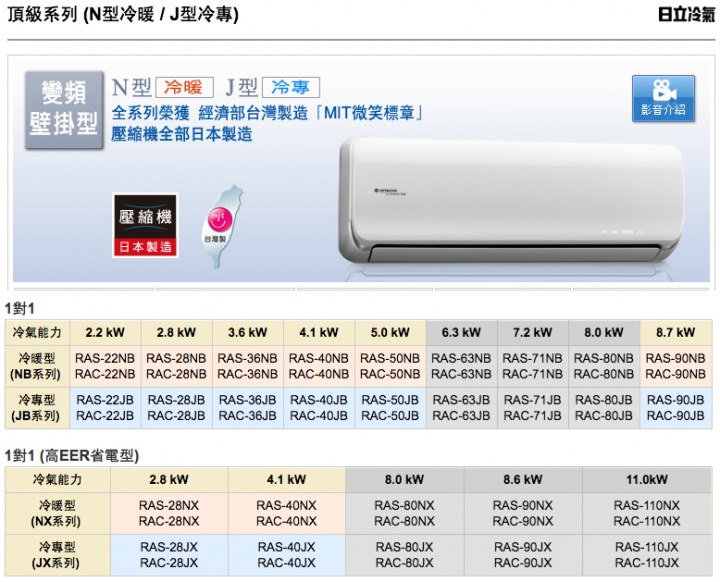This screenshot has width=720, height=582.
Task: Select the 6.3 kW column header
Action: click(461, 333)
